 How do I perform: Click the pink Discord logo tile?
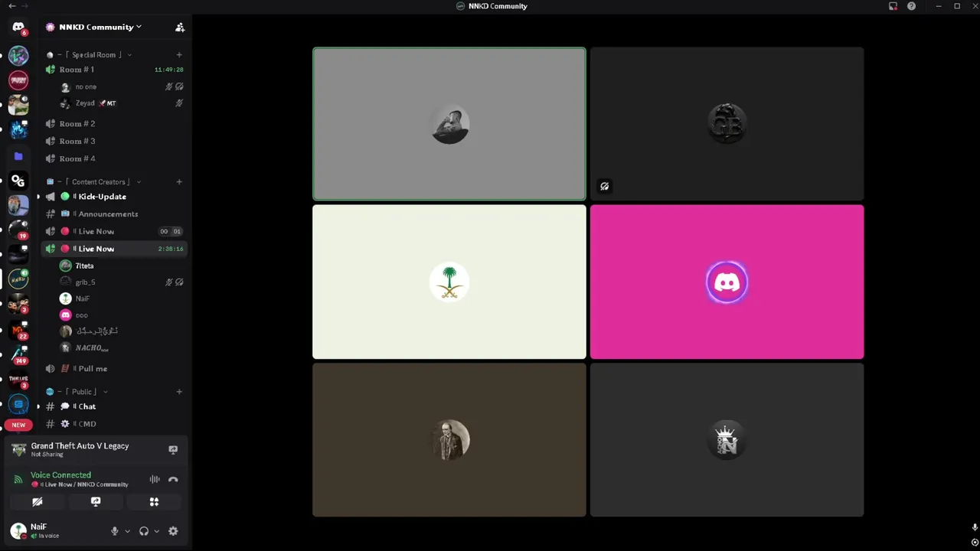tap(727, 282)
